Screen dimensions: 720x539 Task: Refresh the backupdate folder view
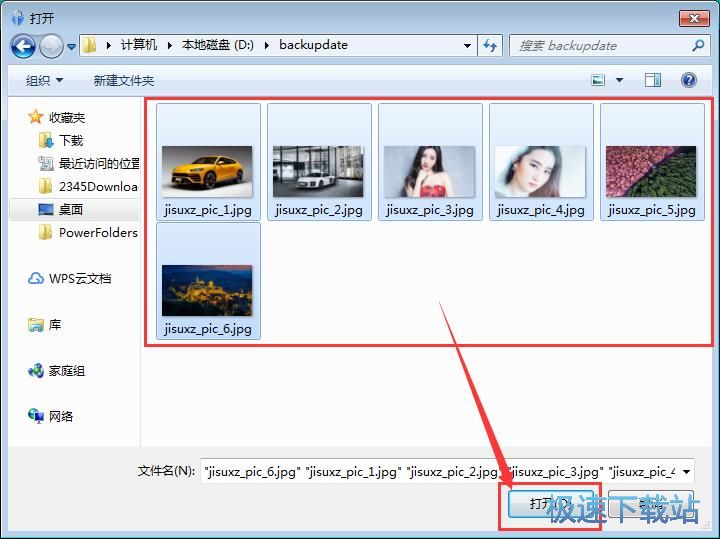click(x=490, y=45)
